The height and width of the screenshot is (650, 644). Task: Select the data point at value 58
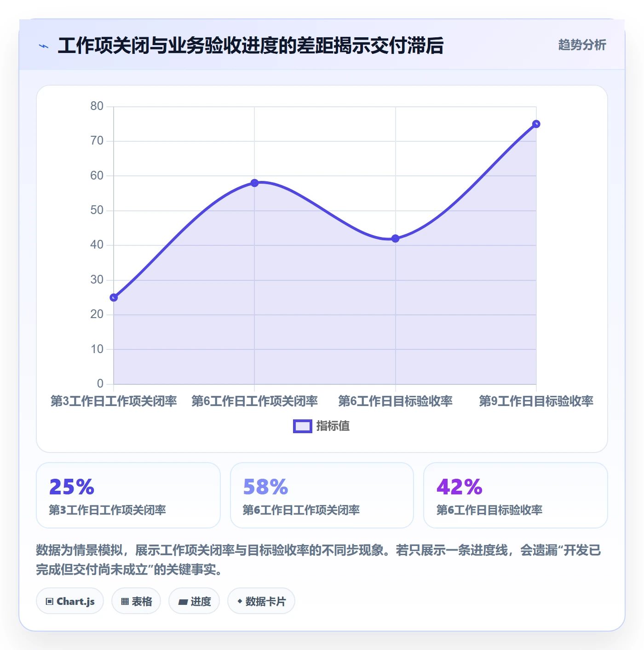(x=254, y=183)
